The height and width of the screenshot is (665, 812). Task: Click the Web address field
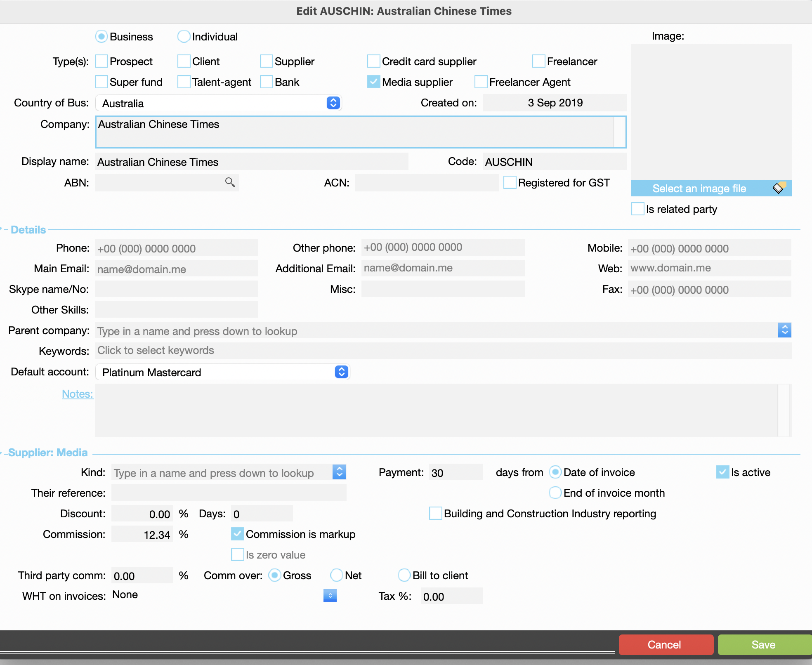click(x=710, y=268)
